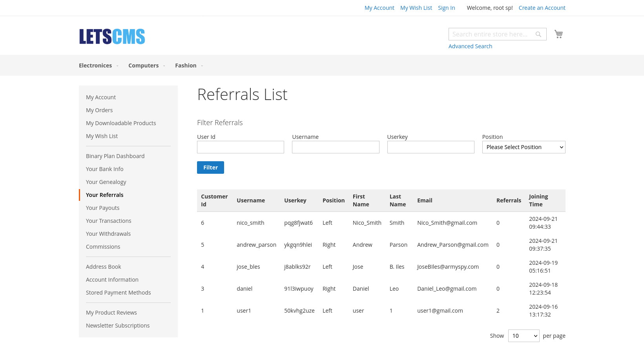Expand the Fashion menu chevron
The height and width of the screenshot is (355, 644).
coord(202,66)
